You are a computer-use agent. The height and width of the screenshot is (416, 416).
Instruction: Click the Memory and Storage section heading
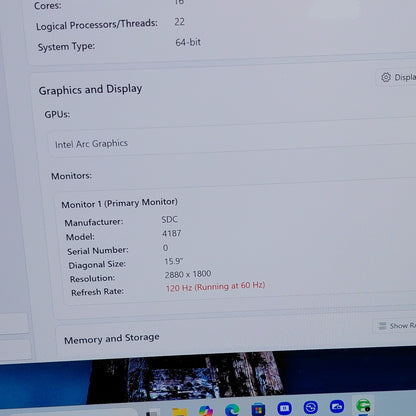click(112, 339)
